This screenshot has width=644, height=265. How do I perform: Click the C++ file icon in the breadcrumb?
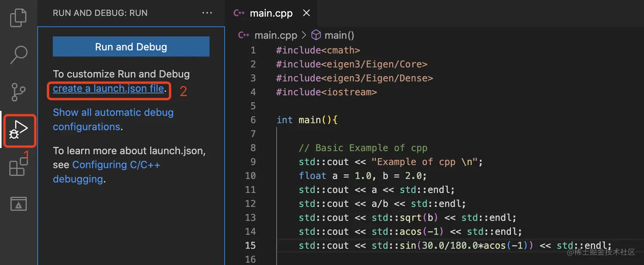click(x=244, y=35)
